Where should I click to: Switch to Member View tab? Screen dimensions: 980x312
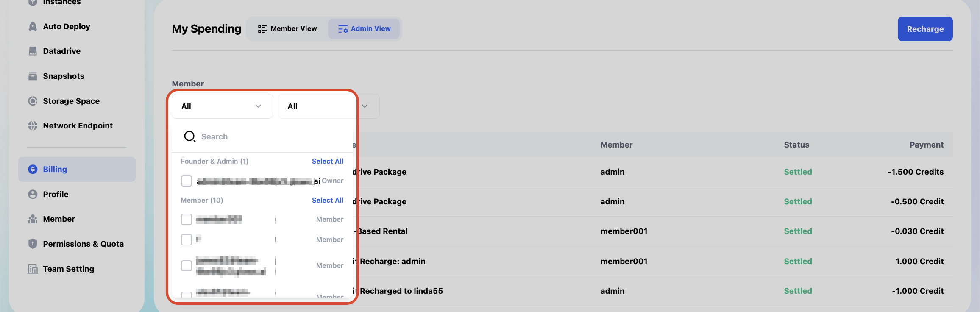point(287,28)
